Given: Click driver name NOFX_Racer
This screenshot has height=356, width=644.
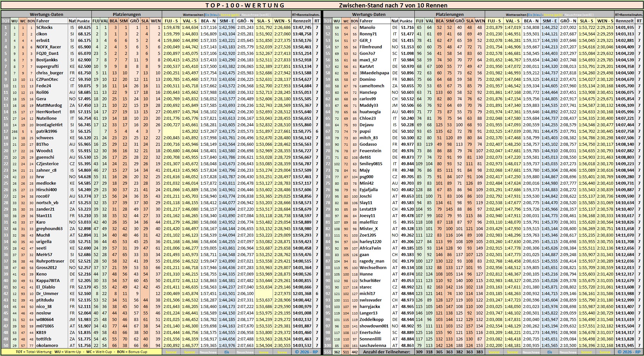Looking at the screenshot, I should tap(49, 47).
